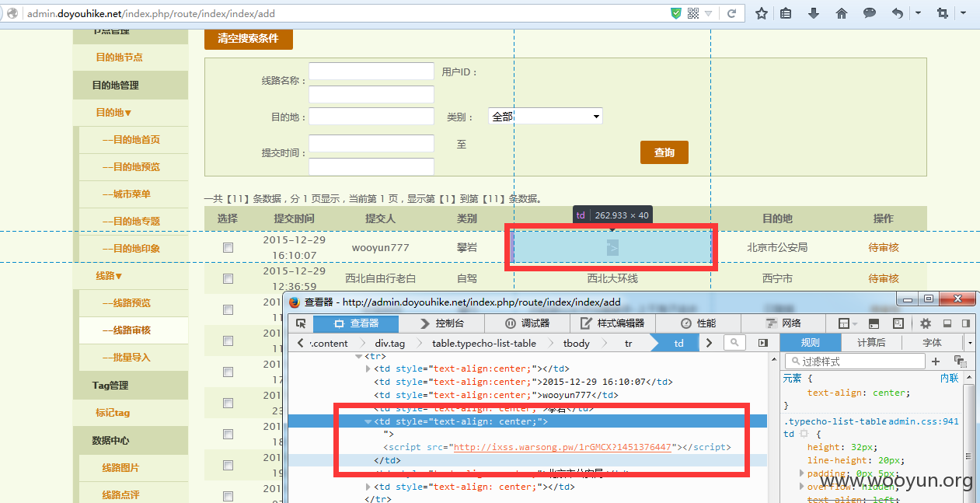
Task: Open 待审核 link in 西宁市 row
Action: tap(884, 278)
